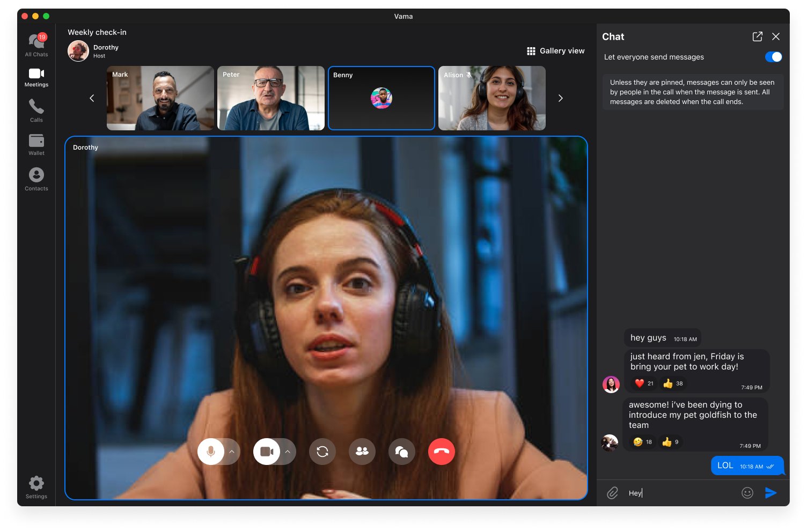Expand camera options arrow

288,452
